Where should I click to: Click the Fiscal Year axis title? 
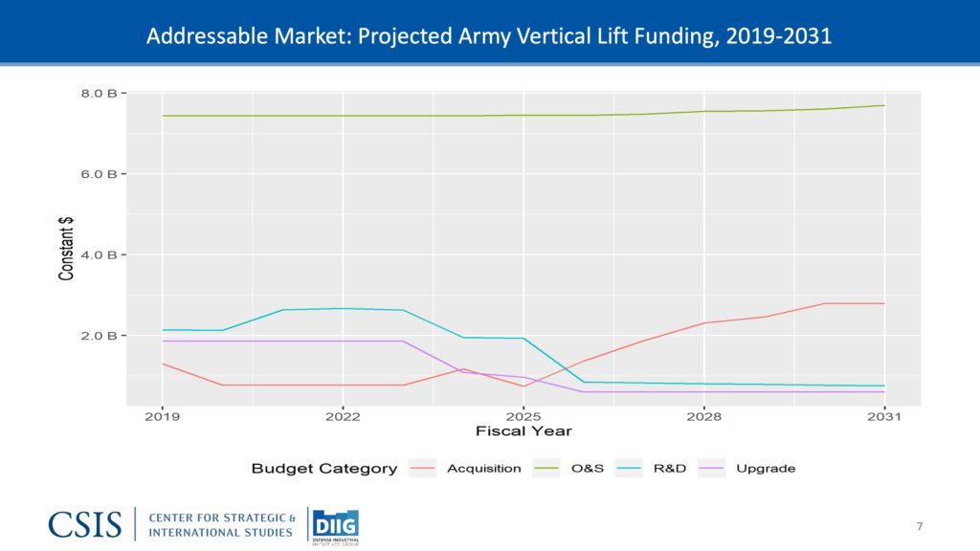click(x=523, y=432)
